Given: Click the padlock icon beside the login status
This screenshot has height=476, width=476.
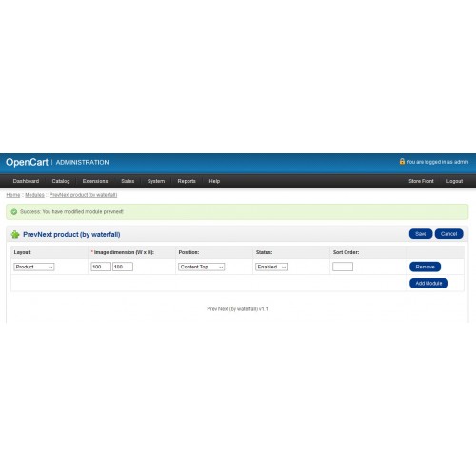Looking at the screenshot, I should click(402, 161).
